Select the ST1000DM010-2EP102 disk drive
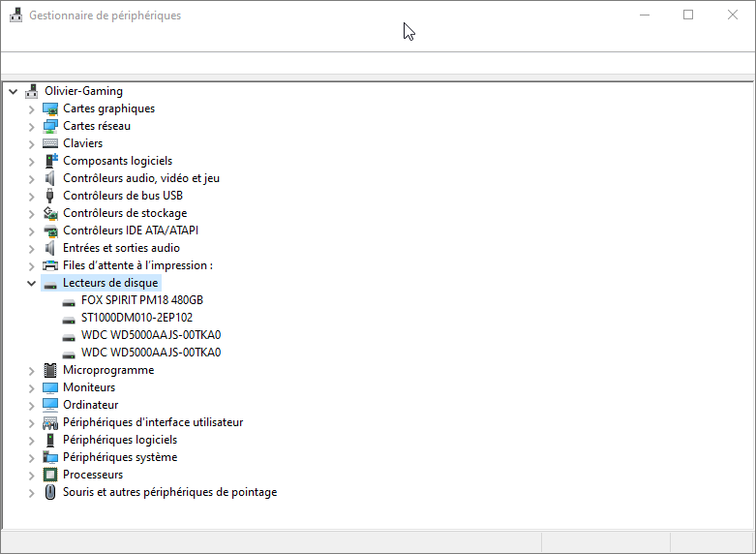 136,318
